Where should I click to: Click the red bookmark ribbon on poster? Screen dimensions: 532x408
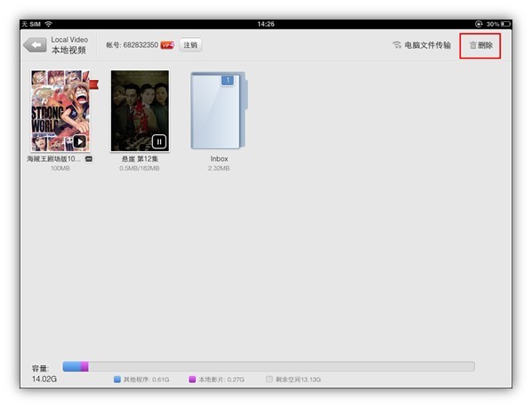pyautogui.click(x=93, y=84)
